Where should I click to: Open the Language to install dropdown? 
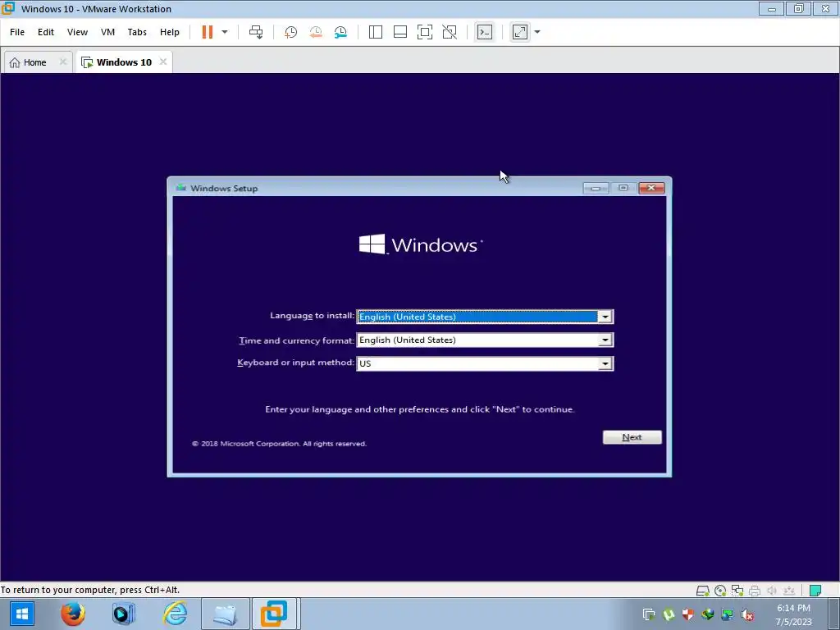pos(605,317)
